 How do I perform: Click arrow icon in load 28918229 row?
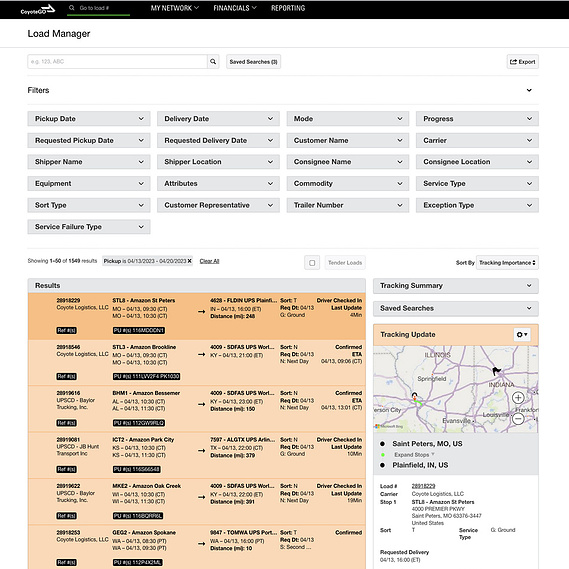pyautogui.click(x=201, y=311)
